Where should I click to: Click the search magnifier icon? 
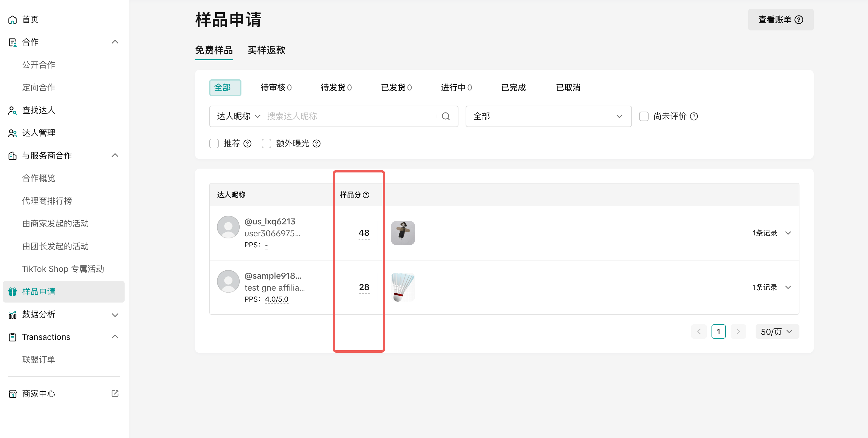click(445, 116)
